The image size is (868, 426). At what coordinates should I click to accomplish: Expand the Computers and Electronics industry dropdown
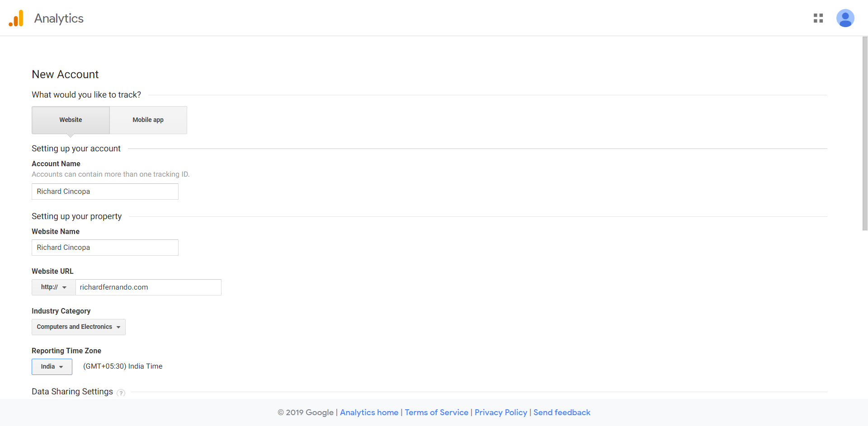pos(78,327)
